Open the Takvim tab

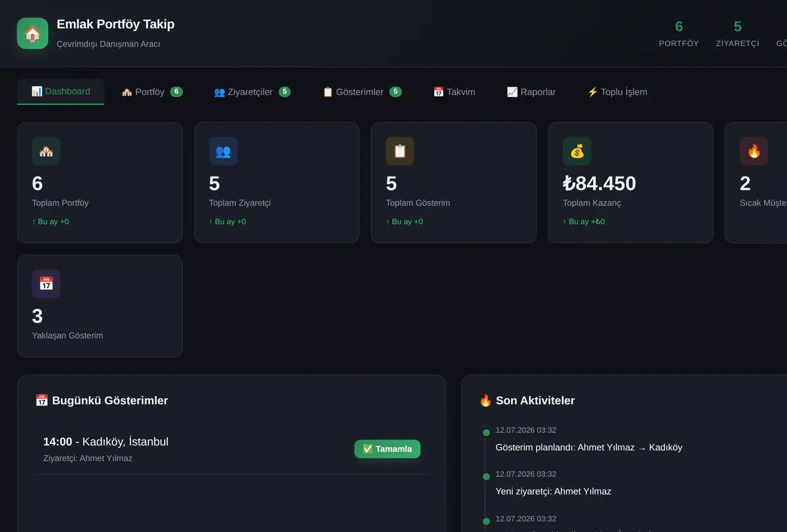click(x=454, y=92)
